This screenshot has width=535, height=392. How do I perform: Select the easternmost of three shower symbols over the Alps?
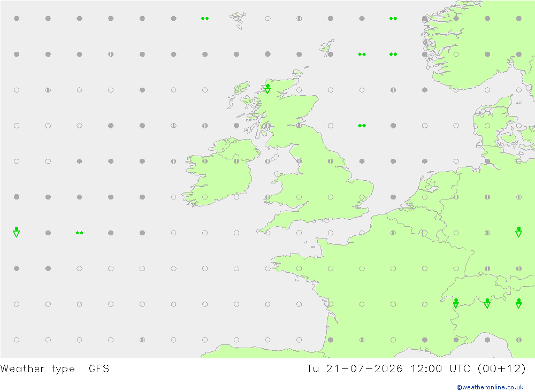click(518, 303)
